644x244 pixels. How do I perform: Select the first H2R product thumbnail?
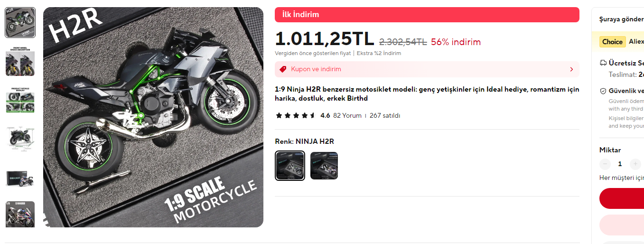(x=20, y=23)
